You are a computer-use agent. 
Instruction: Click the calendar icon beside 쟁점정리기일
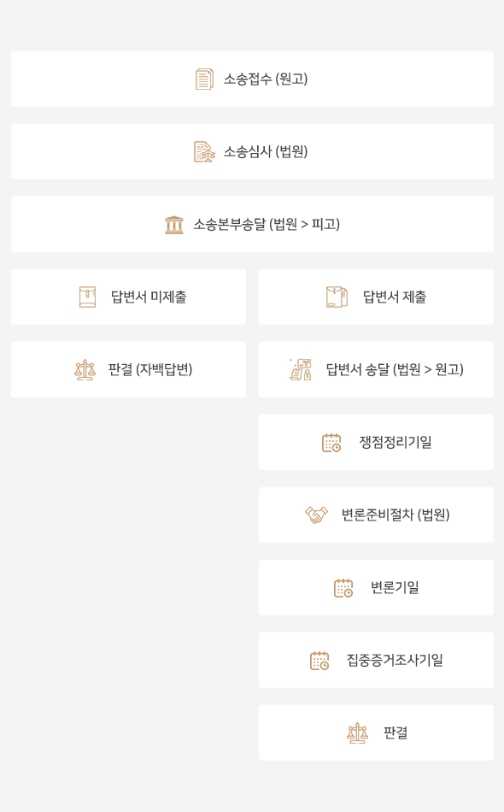[331, 443]
